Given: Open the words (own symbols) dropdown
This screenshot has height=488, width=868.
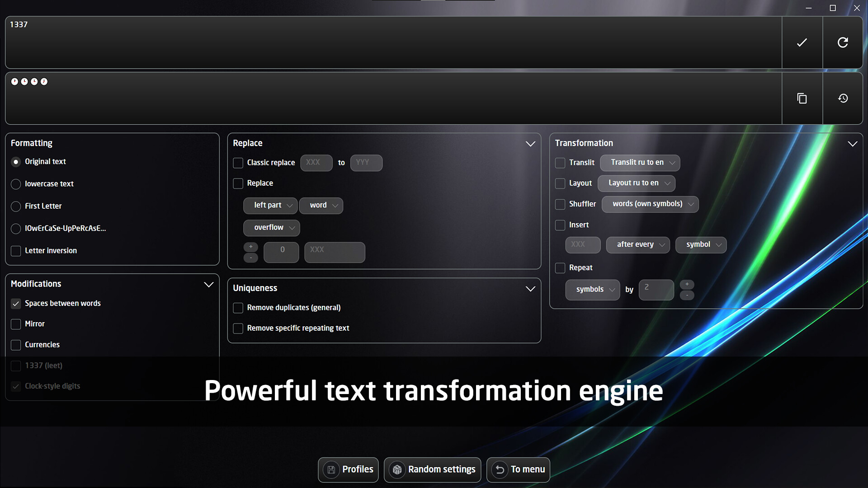Looking at the screenshot, I should tap(650, 204).
